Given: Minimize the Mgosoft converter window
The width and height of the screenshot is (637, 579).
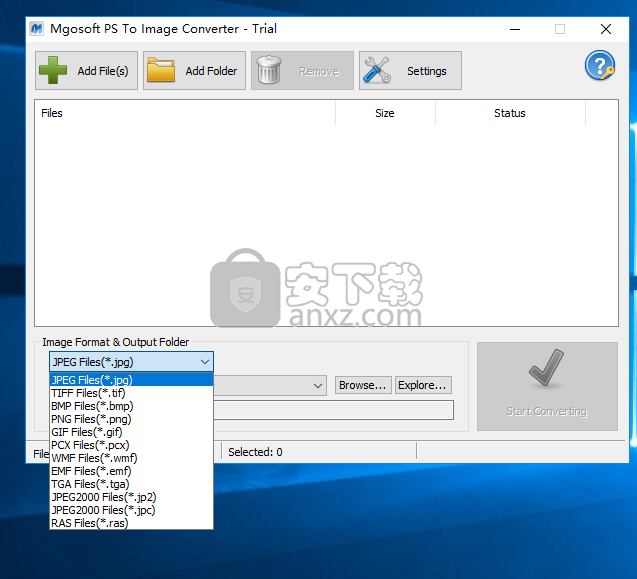Looking at the screenshot, I should pyautogui.click(x=515, y=29).
